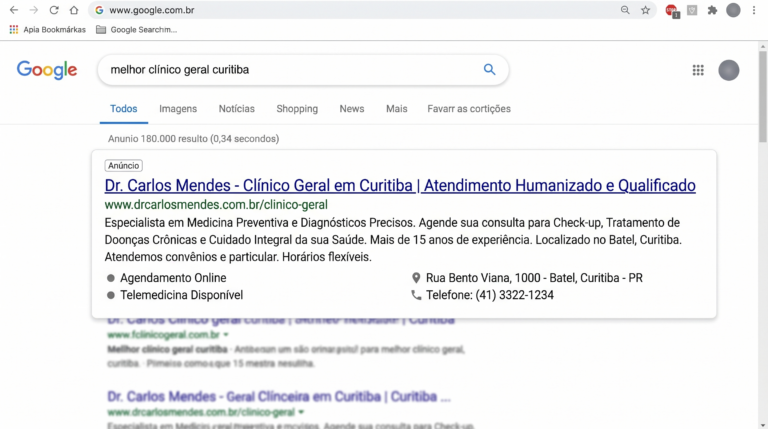Screen dimensions: 768x429
Task: Open Favarr as cortições tools
Action: tap(469, 109)
